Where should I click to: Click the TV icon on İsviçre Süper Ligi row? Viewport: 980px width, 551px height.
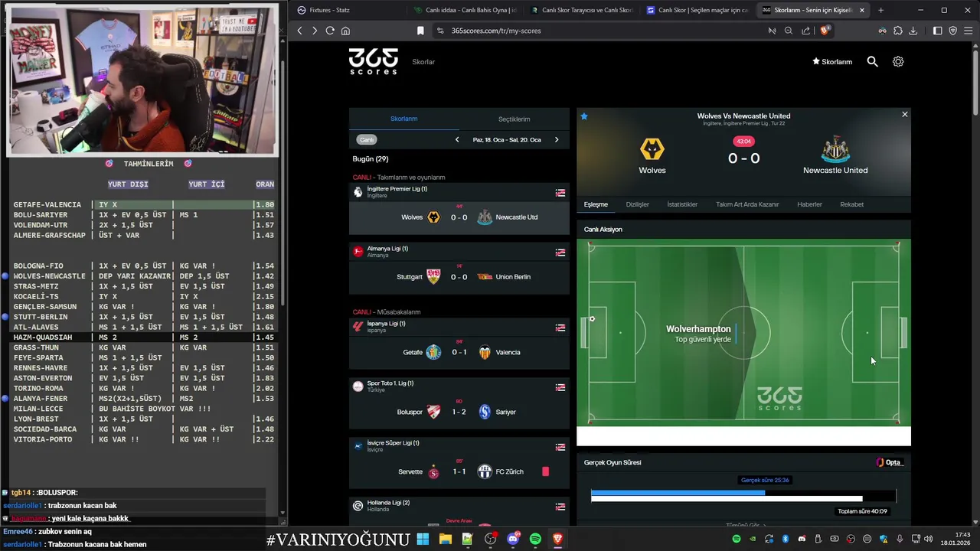click(560, 447)
